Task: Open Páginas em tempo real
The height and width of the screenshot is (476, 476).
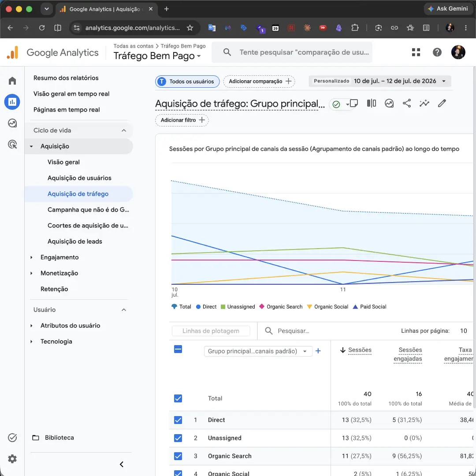Action: [67, 110]
